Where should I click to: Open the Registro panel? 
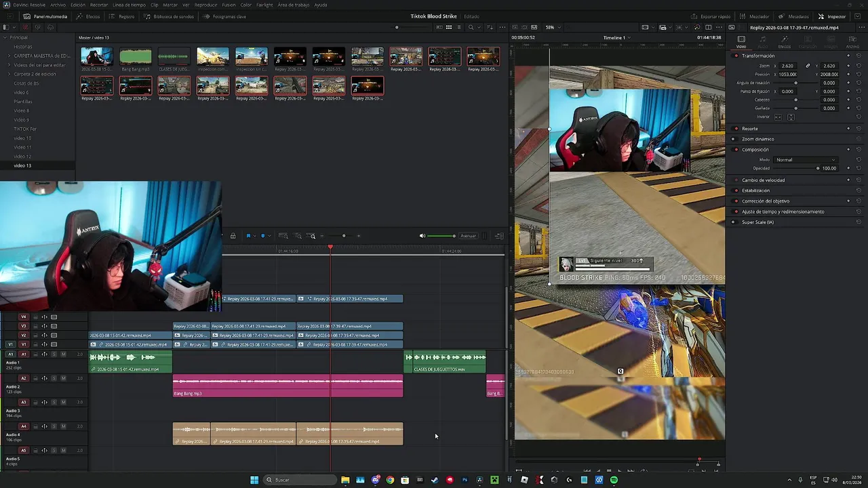(122, 16)
